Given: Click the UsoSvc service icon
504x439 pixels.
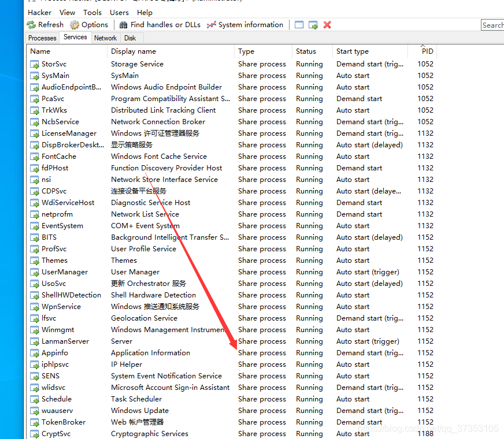Looking at the screenshot, I should pos(35,284).
